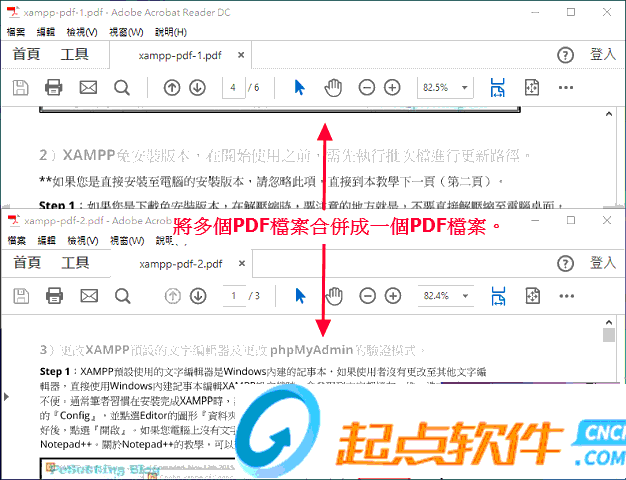Open 說明(H) menu in xampp-pdf-1.pdf window
Viewport: 626px width, 480px height.
click(x=171, y=32)
